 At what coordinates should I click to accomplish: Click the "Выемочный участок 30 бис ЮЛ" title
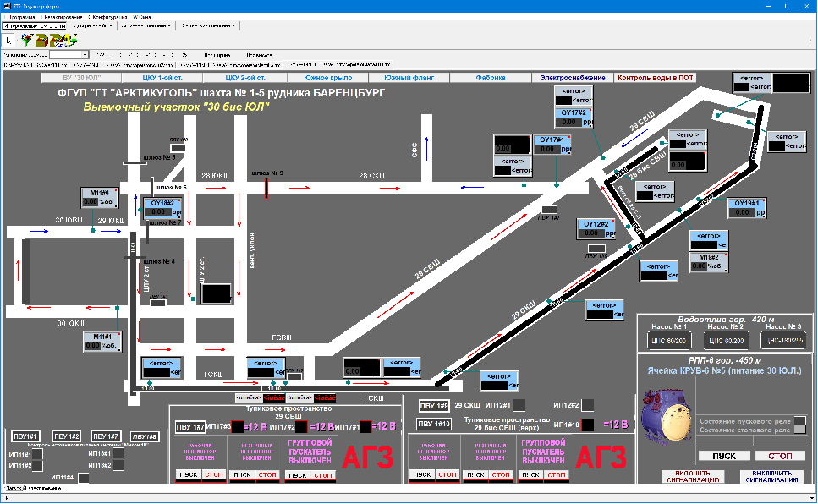click(176, 107)
